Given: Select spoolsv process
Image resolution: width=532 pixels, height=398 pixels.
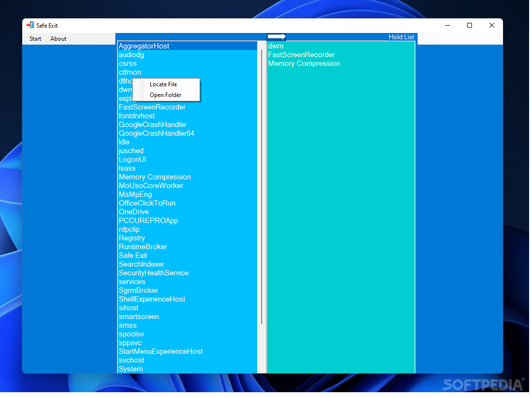Looking at the screenshot, I should [188, 334].
